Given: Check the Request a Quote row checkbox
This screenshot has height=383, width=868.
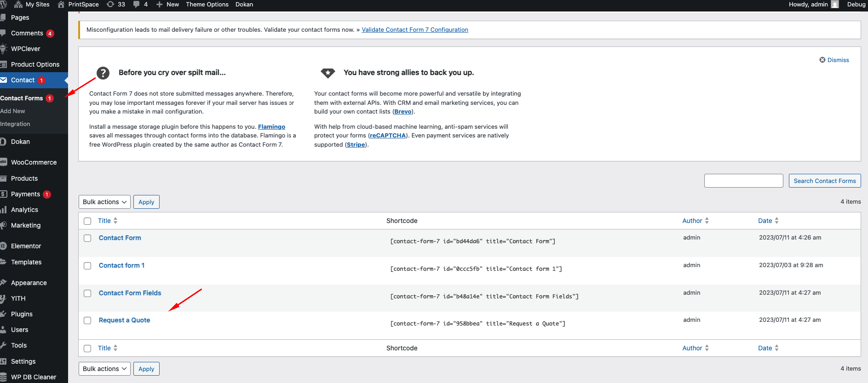Looking at the screenshot, I should coord(87,320).
